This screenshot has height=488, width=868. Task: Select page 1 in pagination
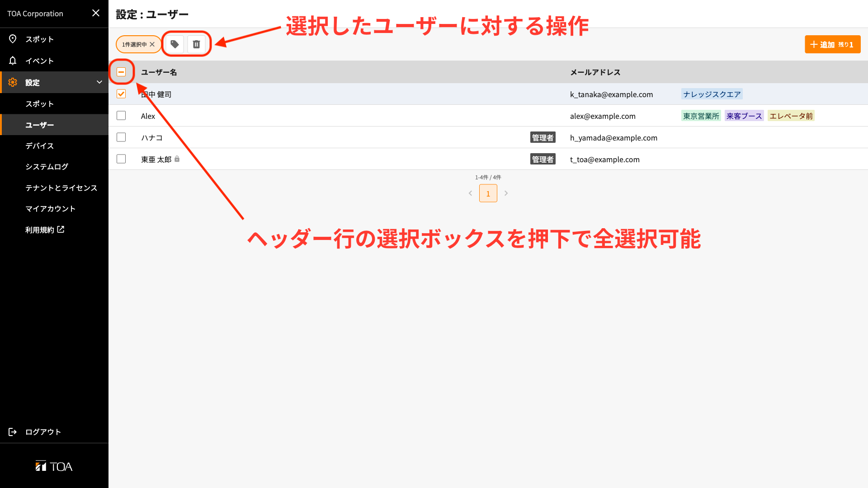pos(488,193)
